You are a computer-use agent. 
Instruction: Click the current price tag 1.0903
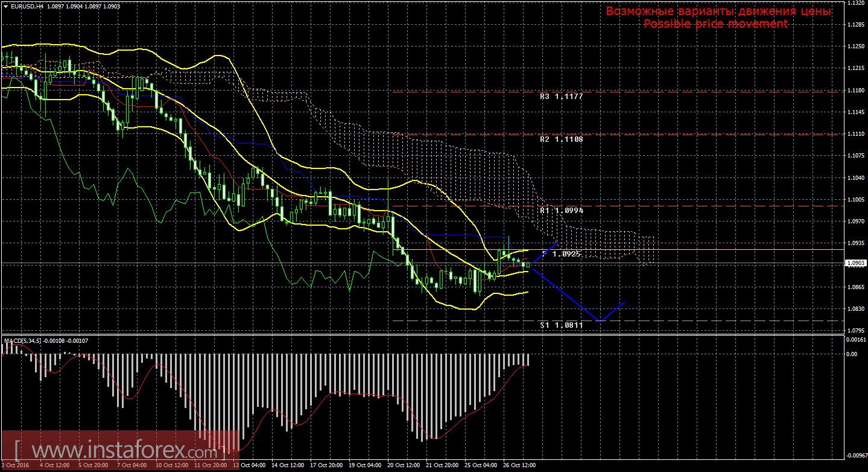[856, 263]
